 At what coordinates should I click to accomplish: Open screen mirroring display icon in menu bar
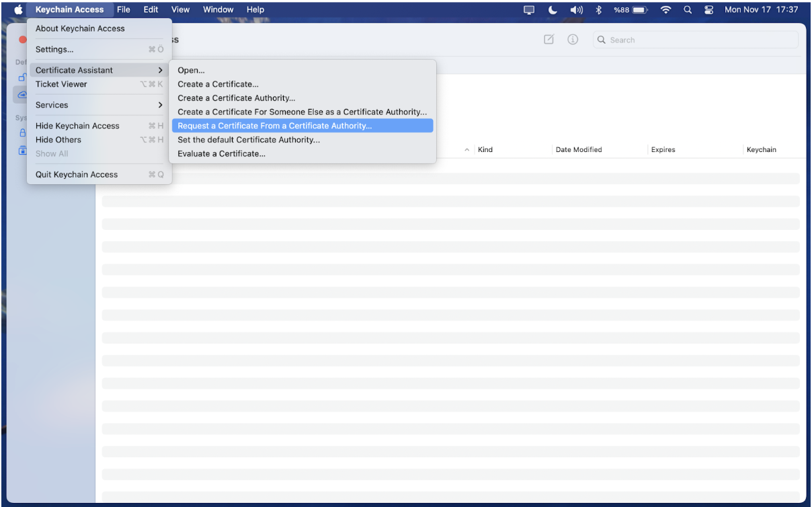(x=530, y=9)
